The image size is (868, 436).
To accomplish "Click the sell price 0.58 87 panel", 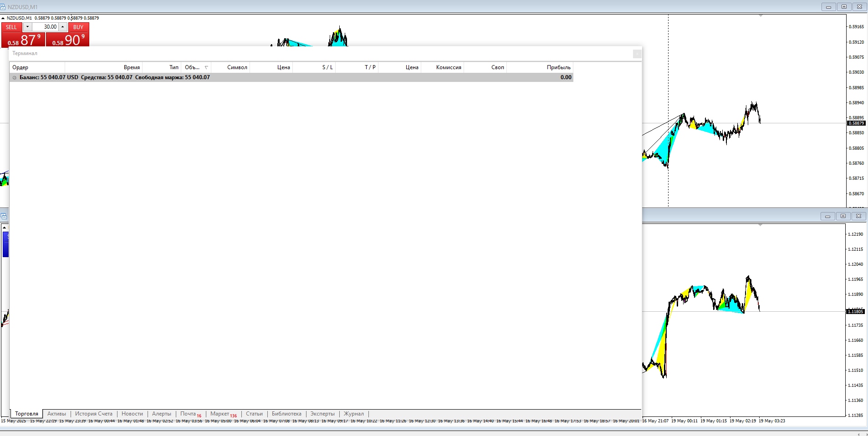I will tap(23, 40).
